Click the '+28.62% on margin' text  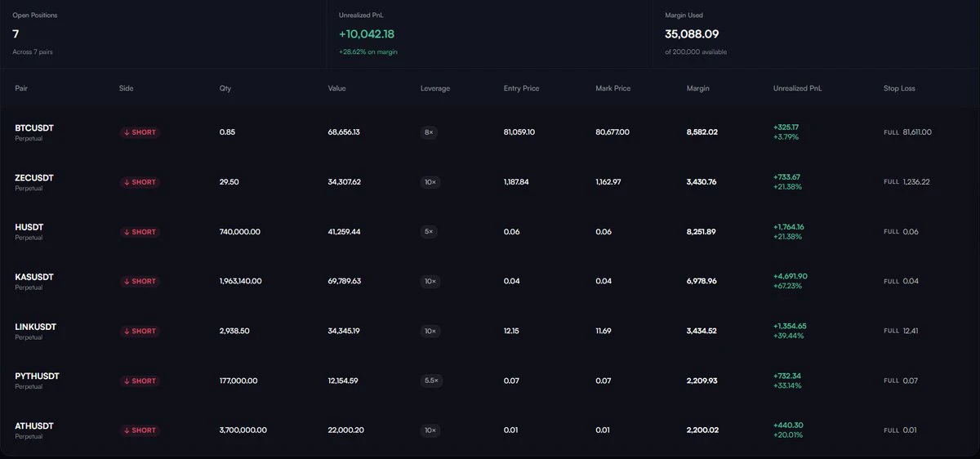pyautogui.click(x=368, y=51)
